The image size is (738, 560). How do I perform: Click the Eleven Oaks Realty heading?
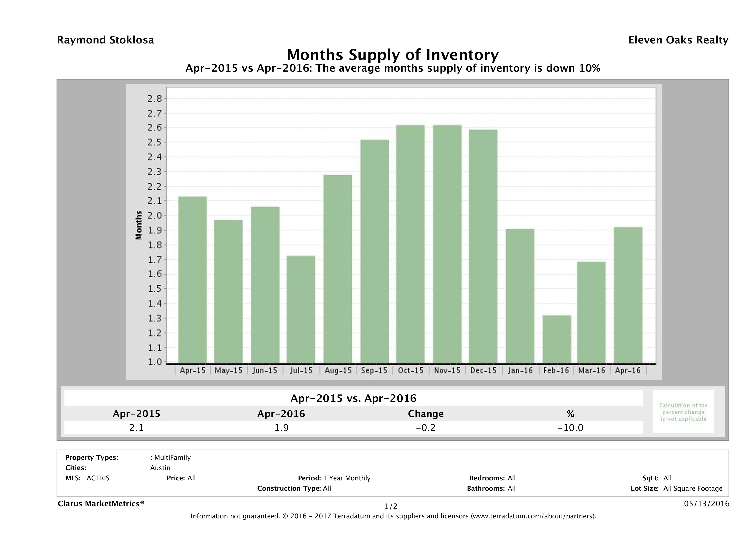click(678, 40)
